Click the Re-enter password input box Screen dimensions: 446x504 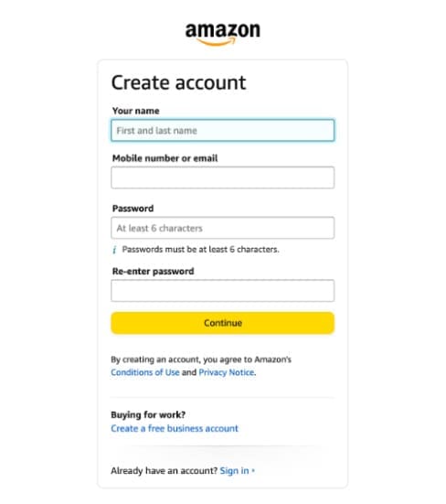coord(222,291)
